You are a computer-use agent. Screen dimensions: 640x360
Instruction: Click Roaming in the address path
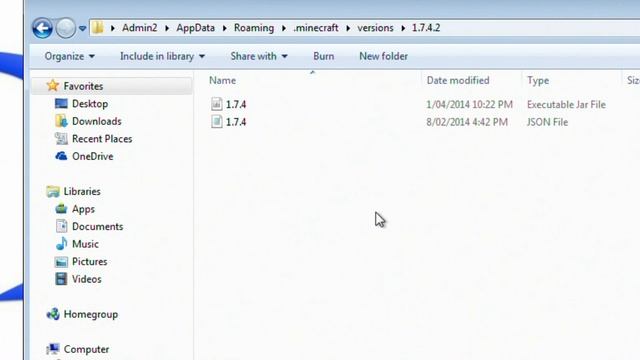[x=254, y=28]
